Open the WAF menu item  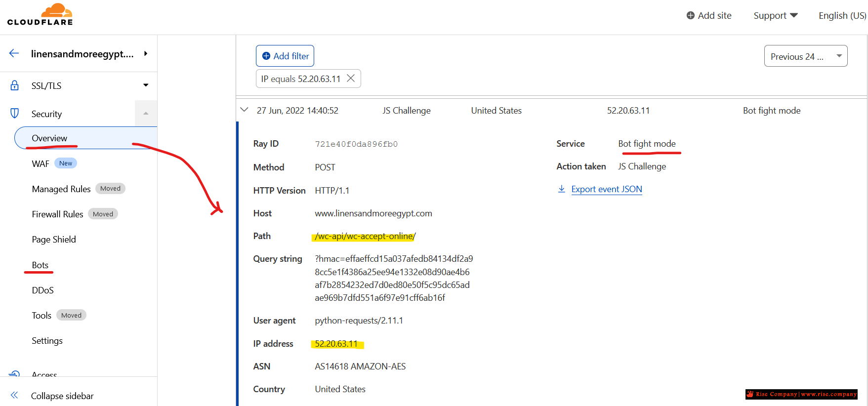pyautogui.click(x=41, y=163)
